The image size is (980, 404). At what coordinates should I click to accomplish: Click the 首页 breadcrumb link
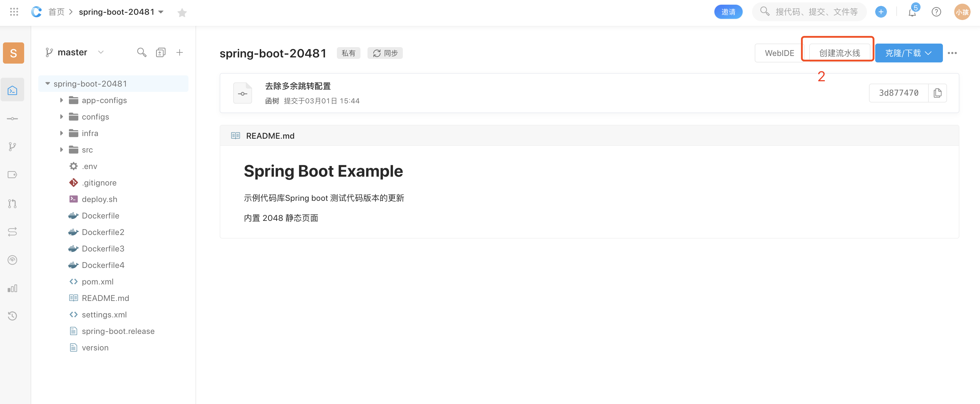coord(56,12)
